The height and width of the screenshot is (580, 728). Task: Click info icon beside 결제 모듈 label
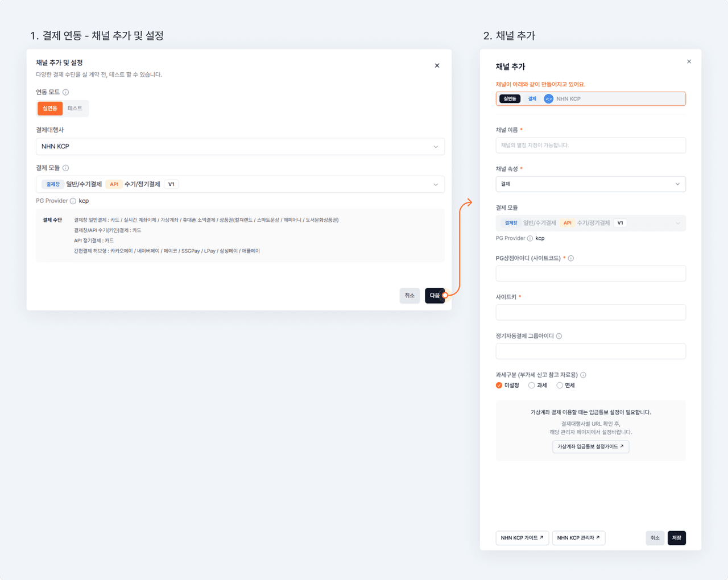pyautogui.click(x=66, y=168)
